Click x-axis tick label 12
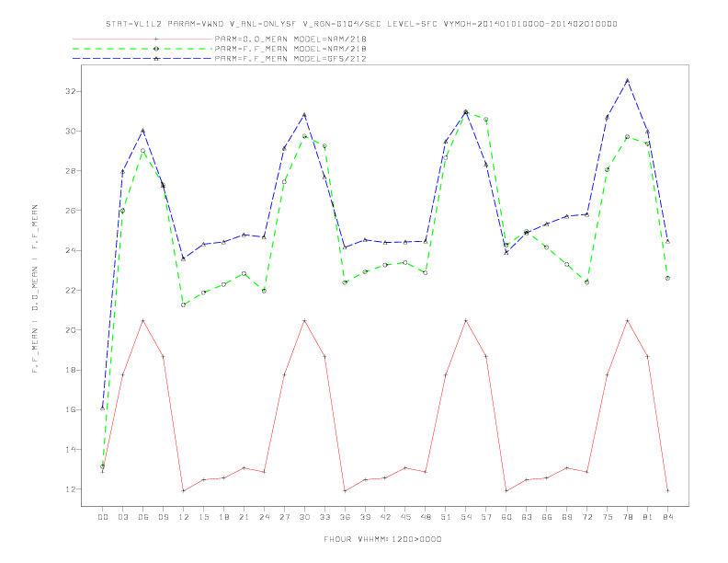 (184, 517)
